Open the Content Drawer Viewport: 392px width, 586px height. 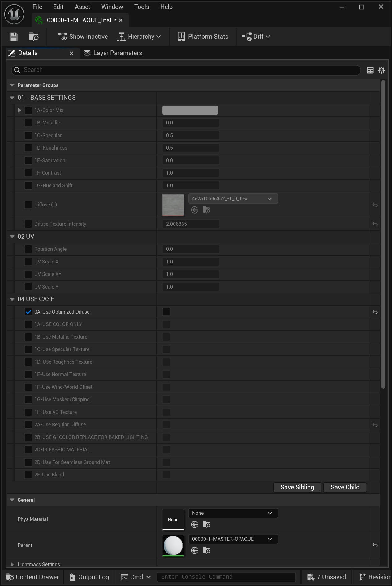(x=32, y=577)
